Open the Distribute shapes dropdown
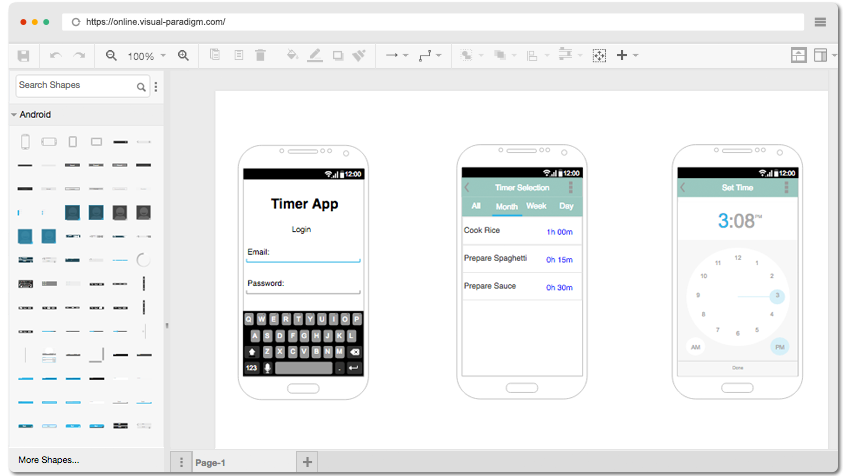This screenshot has height=476, width=848. [571, 55]
